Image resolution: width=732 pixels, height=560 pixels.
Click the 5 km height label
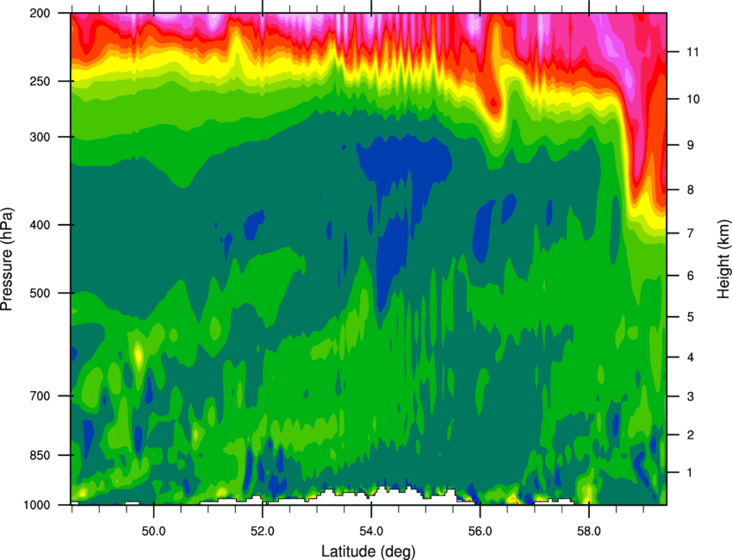point(691,317)
